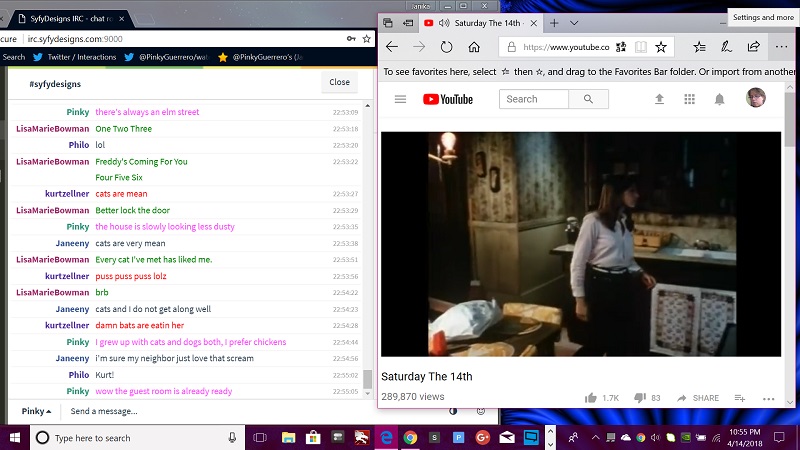The image size is (800, 450).
Task: Open File Explorer from taskbar
Action: (288, 438)
